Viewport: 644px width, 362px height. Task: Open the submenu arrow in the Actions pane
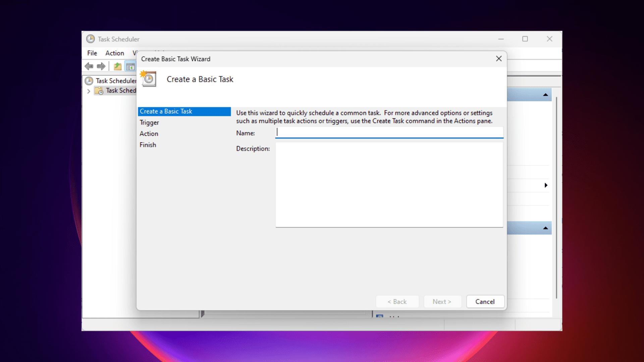(546, 185)
